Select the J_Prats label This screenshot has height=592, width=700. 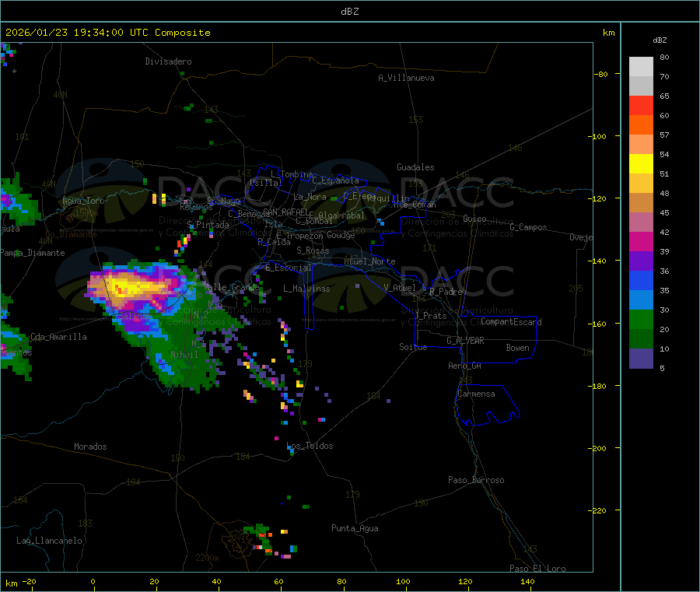pyautogui.click(x=431, y=316)
